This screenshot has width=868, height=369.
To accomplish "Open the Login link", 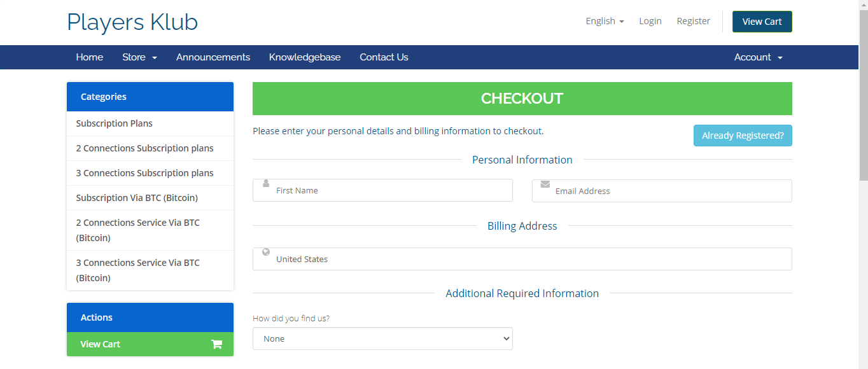I will click(x=650, y=21).
